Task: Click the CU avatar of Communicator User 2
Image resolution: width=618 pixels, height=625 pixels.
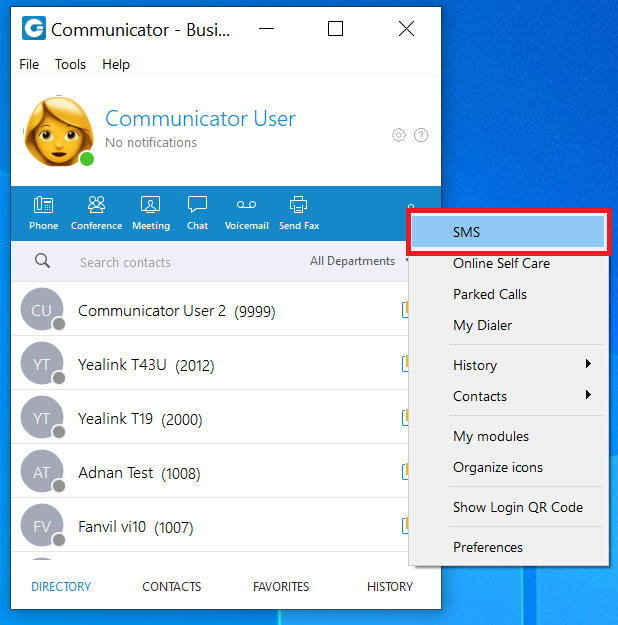Action: coord(42,309)
